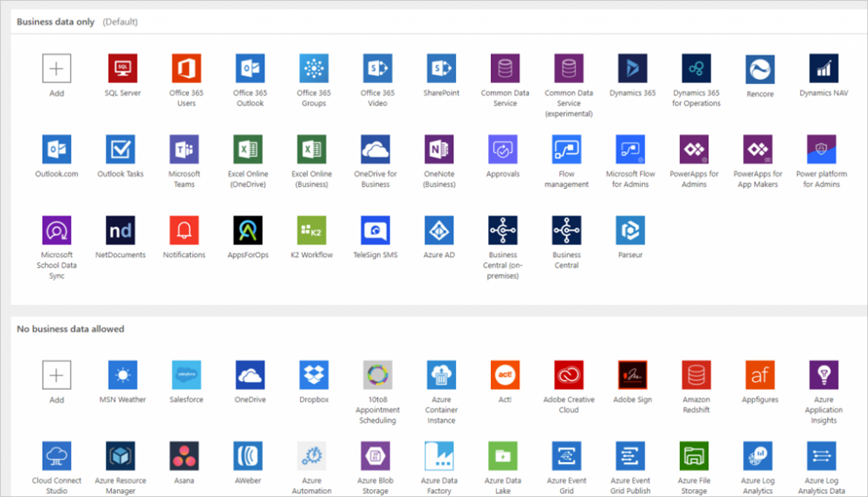Screen dimensions: 868x497
Task: Click the Approvals connector icon
Action: (x=503, y=149)
